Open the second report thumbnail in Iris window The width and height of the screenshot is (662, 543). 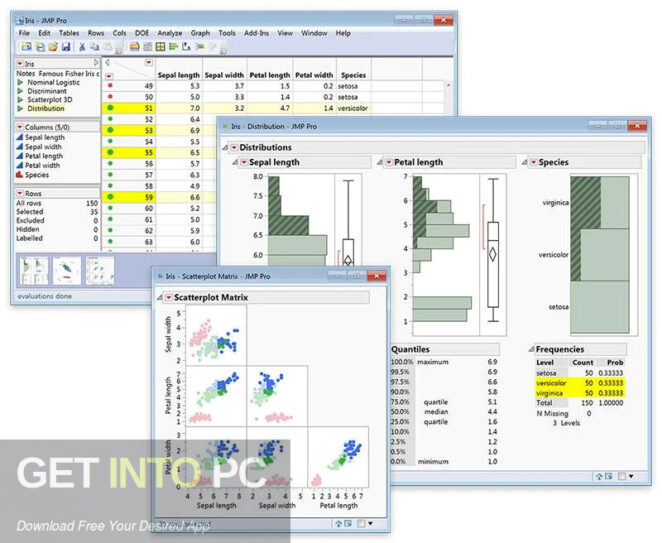pos(67,271)
